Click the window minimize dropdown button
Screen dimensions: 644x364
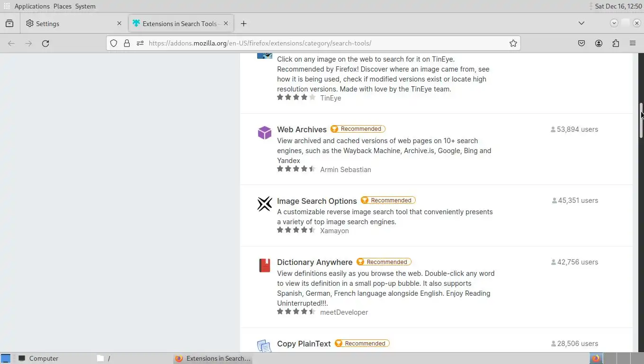[614, 23]
